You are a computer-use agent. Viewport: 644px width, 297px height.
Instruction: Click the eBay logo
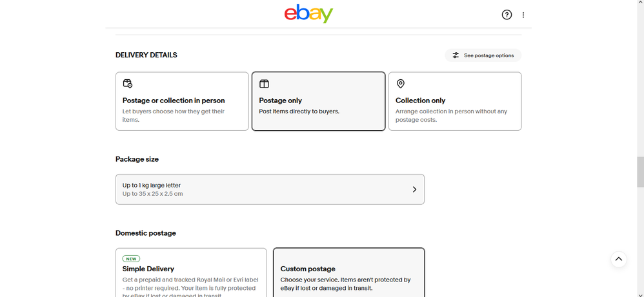(308, 14)
